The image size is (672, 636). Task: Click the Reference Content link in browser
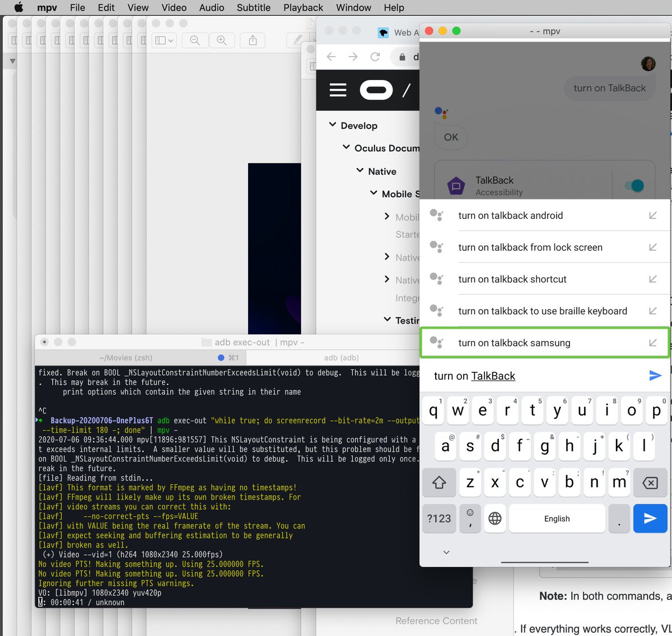point(436,621)
